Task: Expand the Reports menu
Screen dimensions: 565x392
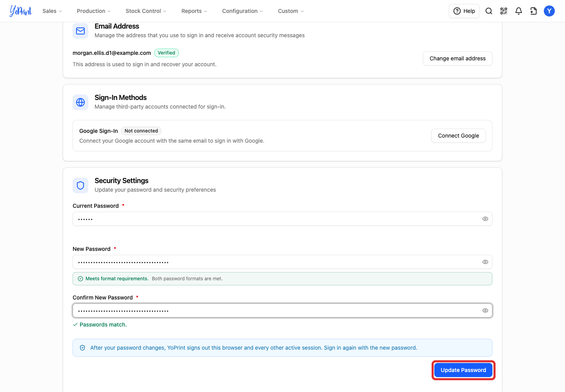Action: [x=194, y=11]
